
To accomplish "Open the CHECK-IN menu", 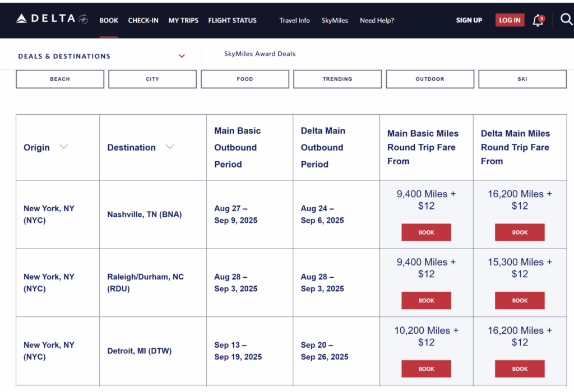I will click(143, 21).
